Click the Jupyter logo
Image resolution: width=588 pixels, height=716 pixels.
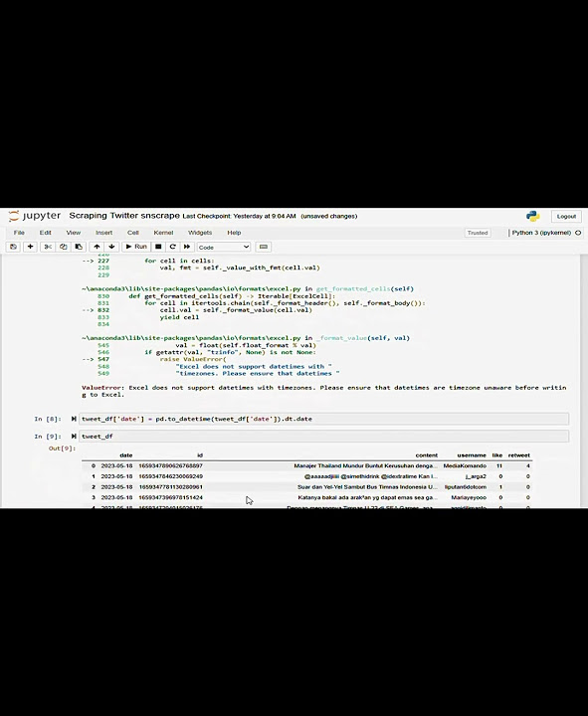tap(35, 216)
